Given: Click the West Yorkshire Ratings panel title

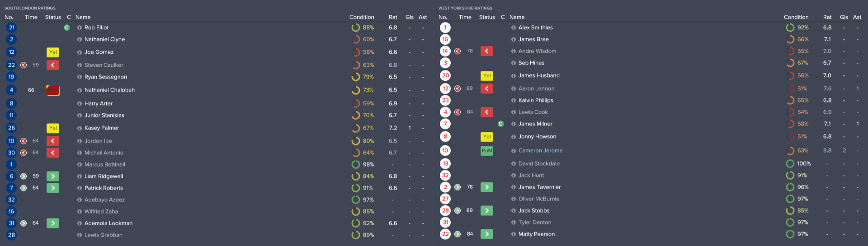Looking at the screenshot, I should [x=465, y=8].
